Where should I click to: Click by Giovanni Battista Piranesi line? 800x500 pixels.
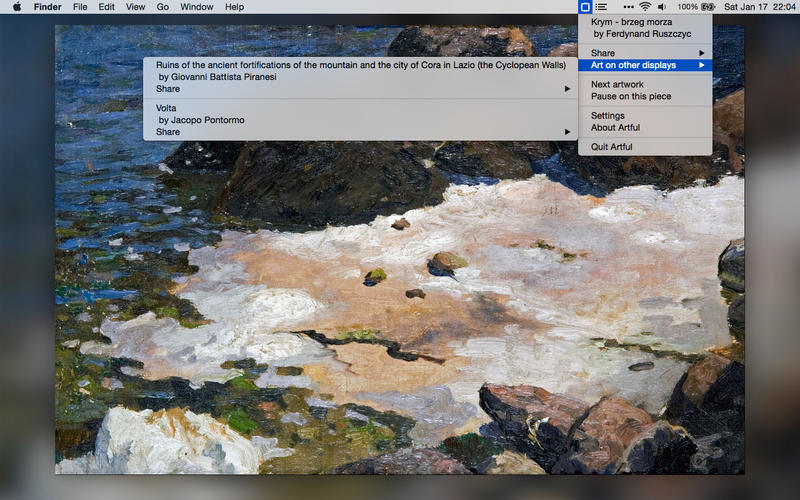(x=217, y=77)
